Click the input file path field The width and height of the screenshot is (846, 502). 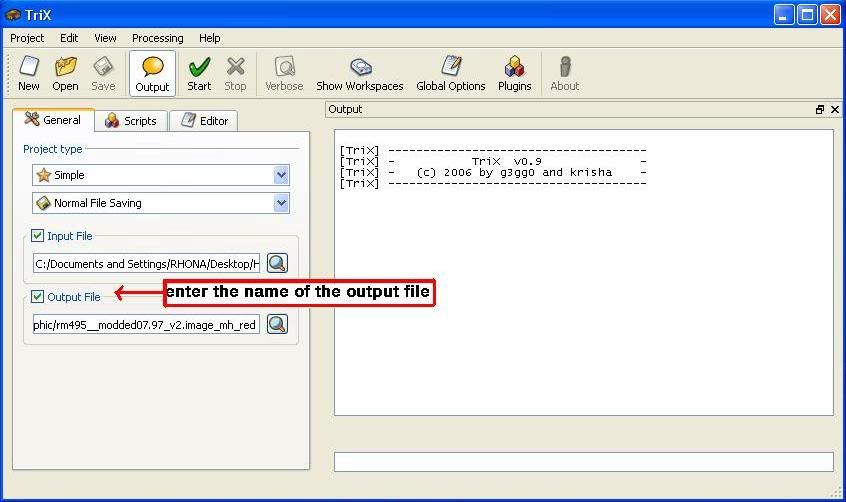click(x=146, y=264)
